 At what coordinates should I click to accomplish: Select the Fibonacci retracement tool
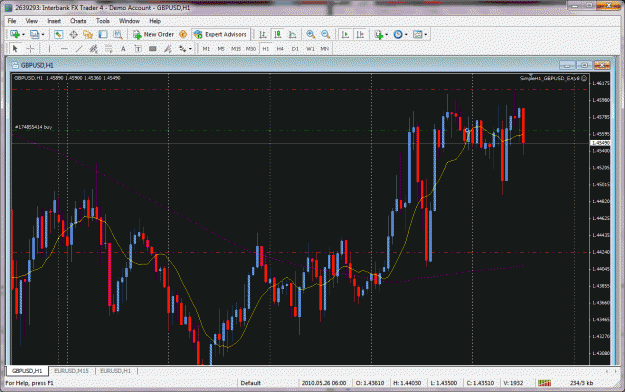pyautogui.click(x=108, y=49)
